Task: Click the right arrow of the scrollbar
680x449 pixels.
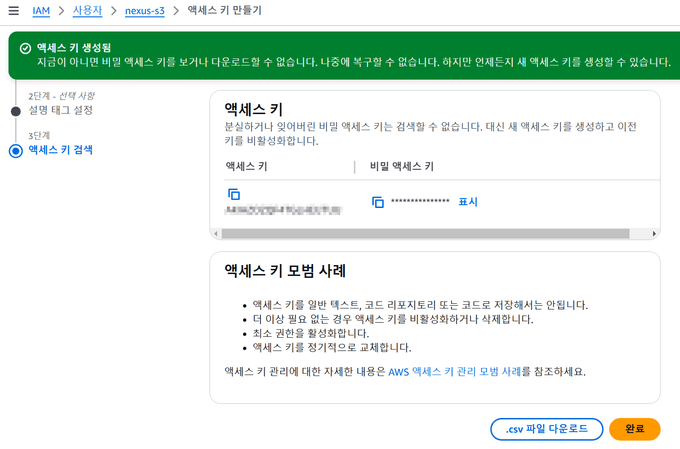Action: [x=655, y=234]
